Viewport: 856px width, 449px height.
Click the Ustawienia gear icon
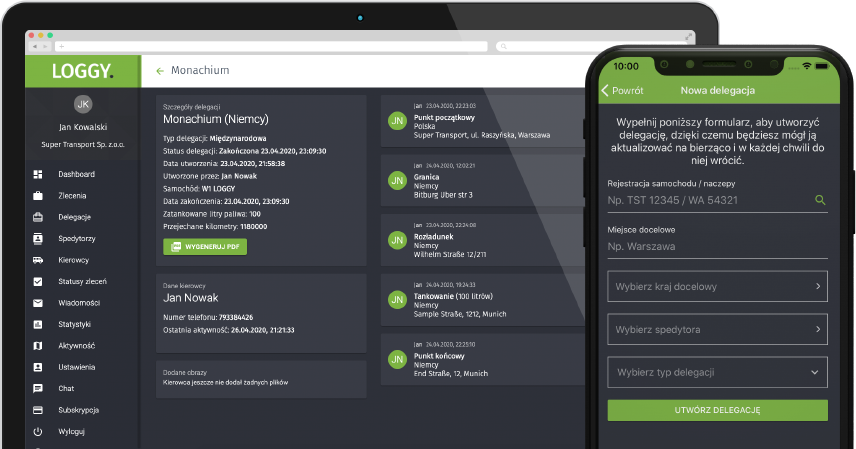38,367
